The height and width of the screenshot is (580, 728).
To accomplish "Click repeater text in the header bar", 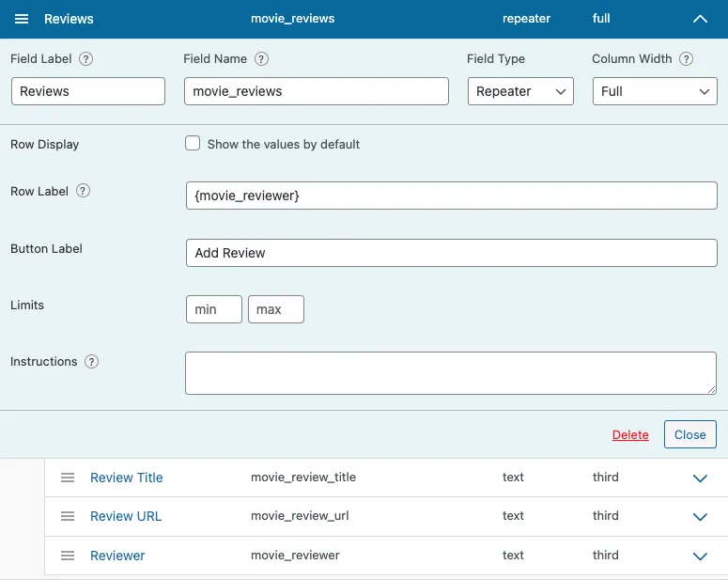I will pos(526,19).
